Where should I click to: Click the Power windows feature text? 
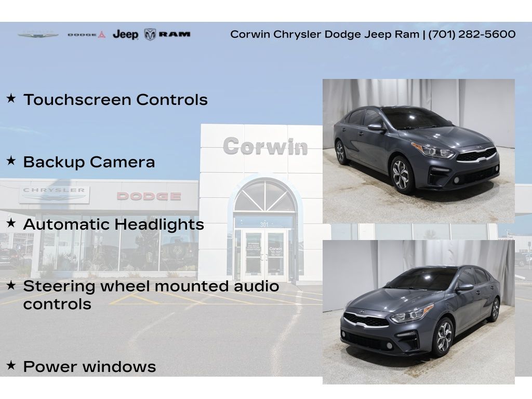89,366
